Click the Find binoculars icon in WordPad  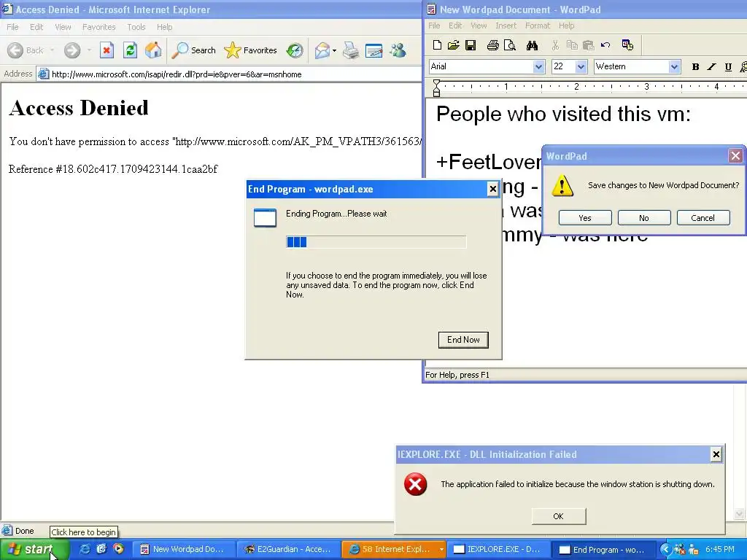click(x=532, y=45)
